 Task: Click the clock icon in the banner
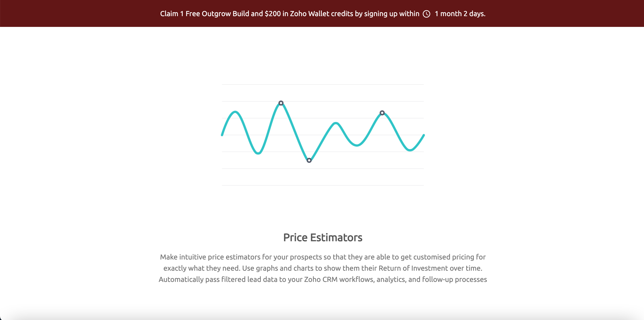pos(426,14)
